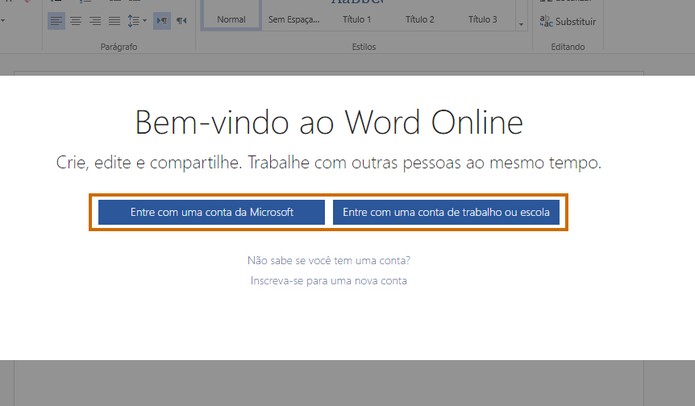Apply the Título 1 style
This screenshot has height=406, width=695.
356,16
